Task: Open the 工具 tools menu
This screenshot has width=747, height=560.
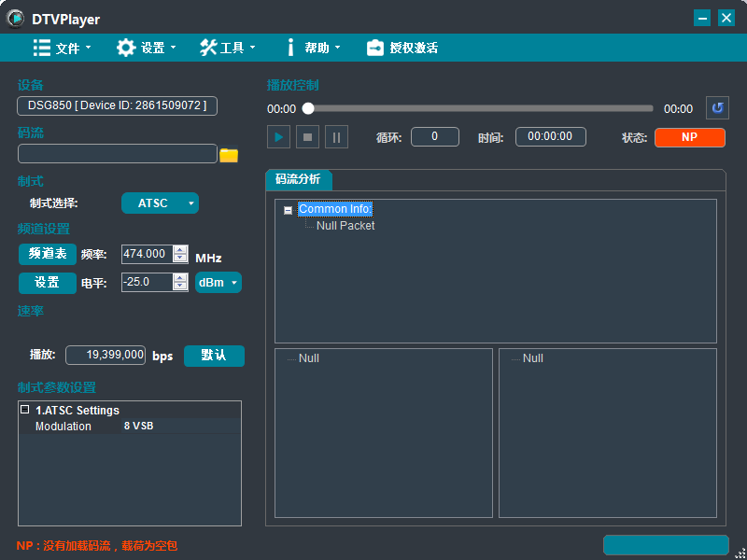Action: click(227, 48)
